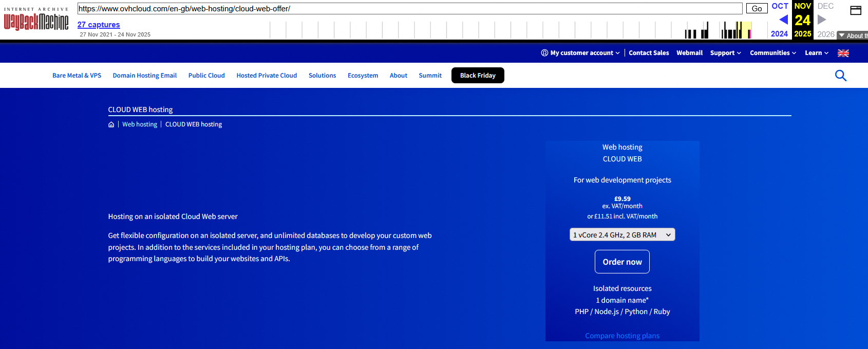Click the Black Friday button
Screen dimensions: 868x349
tap(478, 76)
